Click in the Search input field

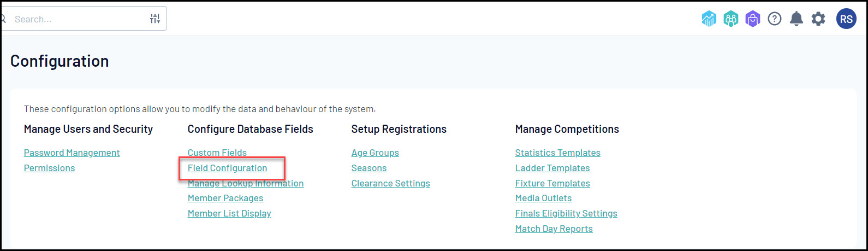76,19
